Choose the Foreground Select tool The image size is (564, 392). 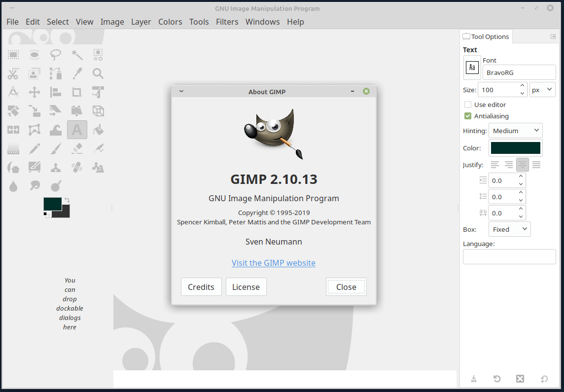(35, 73)
